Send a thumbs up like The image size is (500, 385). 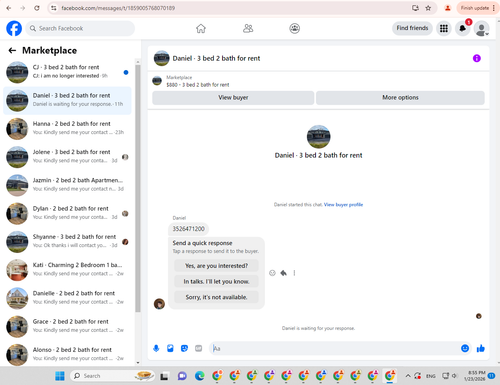coord(481,348)
